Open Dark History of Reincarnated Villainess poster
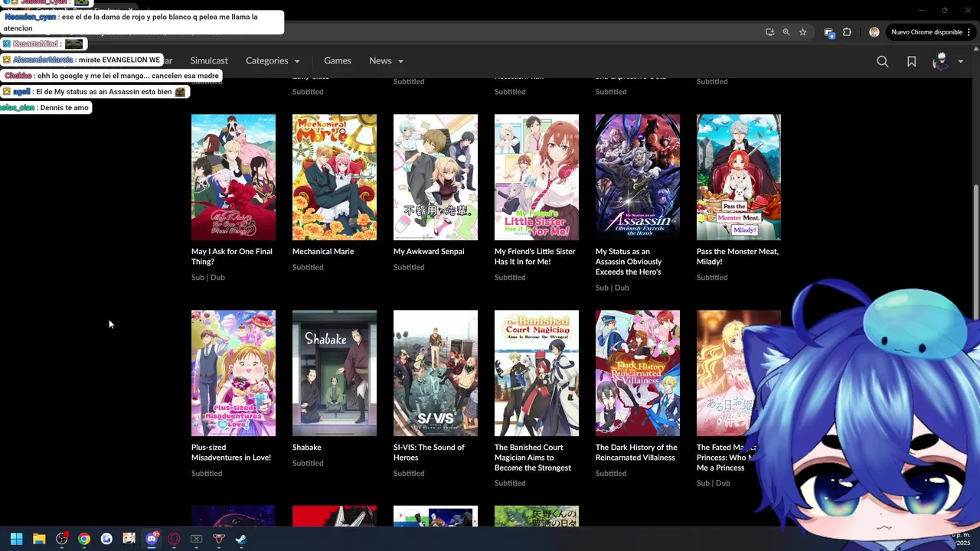 click(x=638, y=373)
